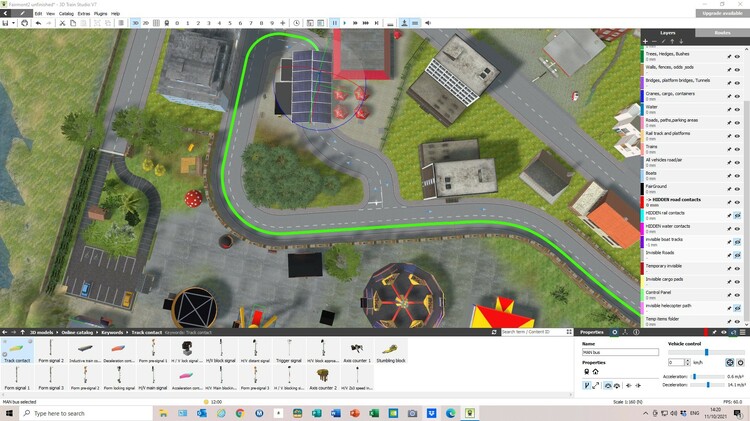This screenshot has width=750, height=421.
Task: Click the Save icon in toolbar
Action: tap(6, 22)
